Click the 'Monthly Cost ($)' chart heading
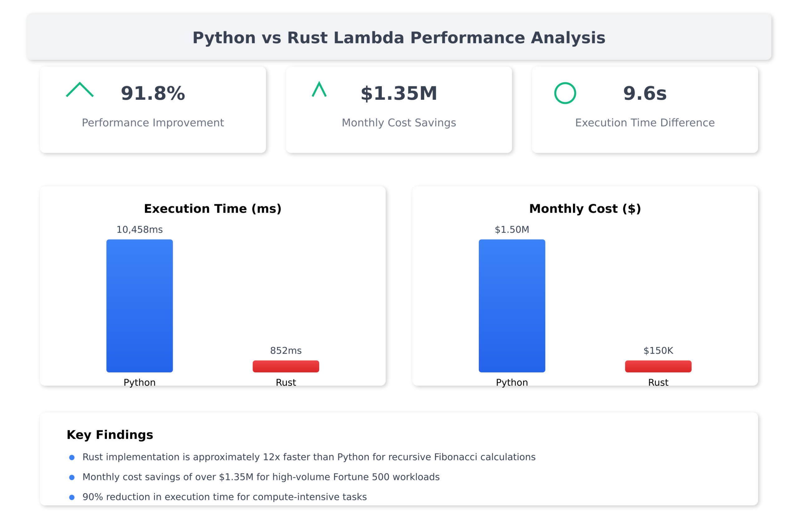Image resolution: width=798 pixels, height=532 pixels. [x=585, y=209]
